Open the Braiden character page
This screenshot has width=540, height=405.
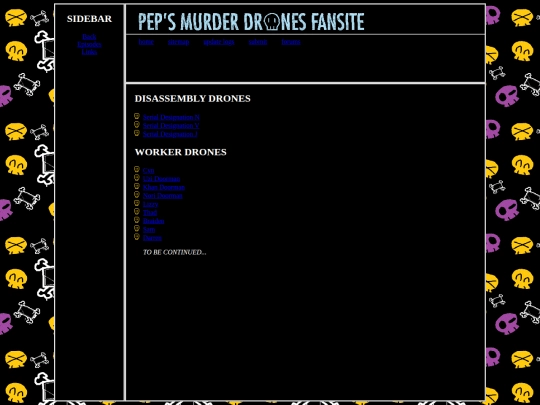154,221
